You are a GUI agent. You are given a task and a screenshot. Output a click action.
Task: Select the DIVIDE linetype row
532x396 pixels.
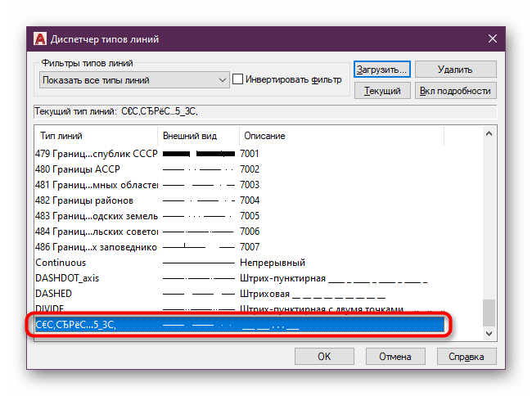coord(239,308)
